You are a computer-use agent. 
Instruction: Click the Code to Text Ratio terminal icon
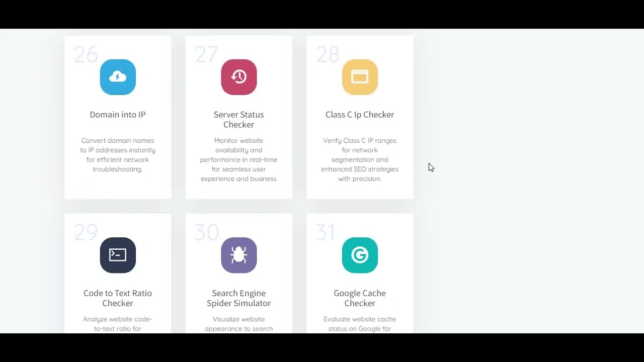tap(118, 255)
